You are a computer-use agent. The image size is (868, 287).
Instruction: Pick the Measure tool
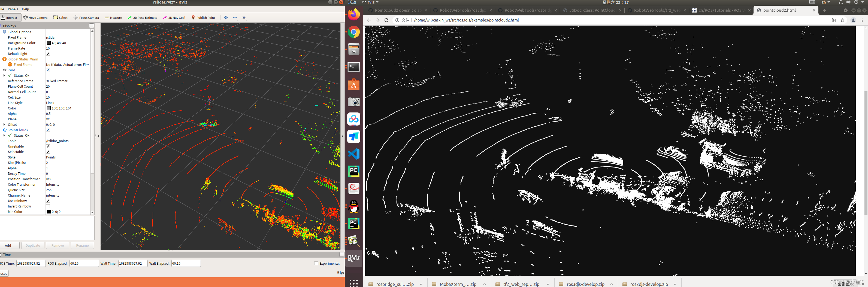pyautogui.click(x=113, y=17)
